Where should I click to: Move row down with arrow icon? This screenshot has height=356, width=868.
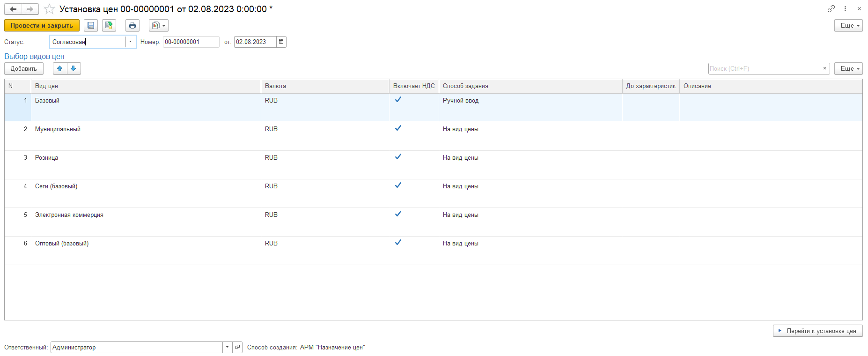point(74,68)
